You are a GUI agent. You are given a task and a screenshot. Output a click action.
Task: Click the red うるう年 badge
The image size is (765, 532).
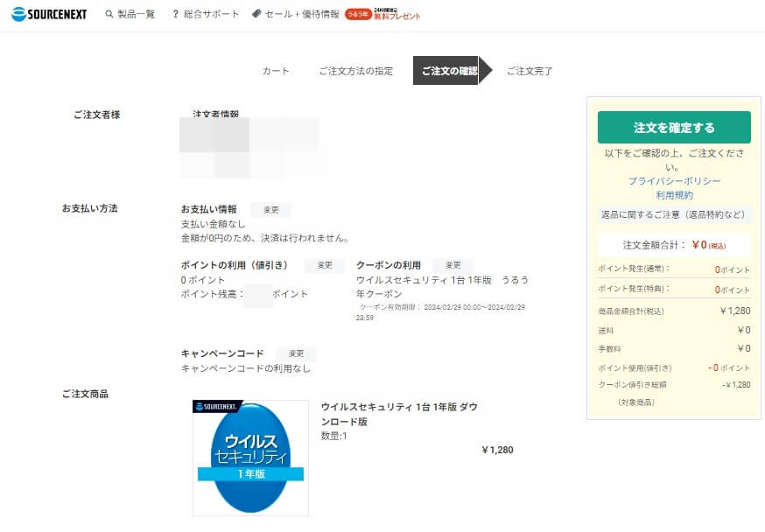(358, 14)
